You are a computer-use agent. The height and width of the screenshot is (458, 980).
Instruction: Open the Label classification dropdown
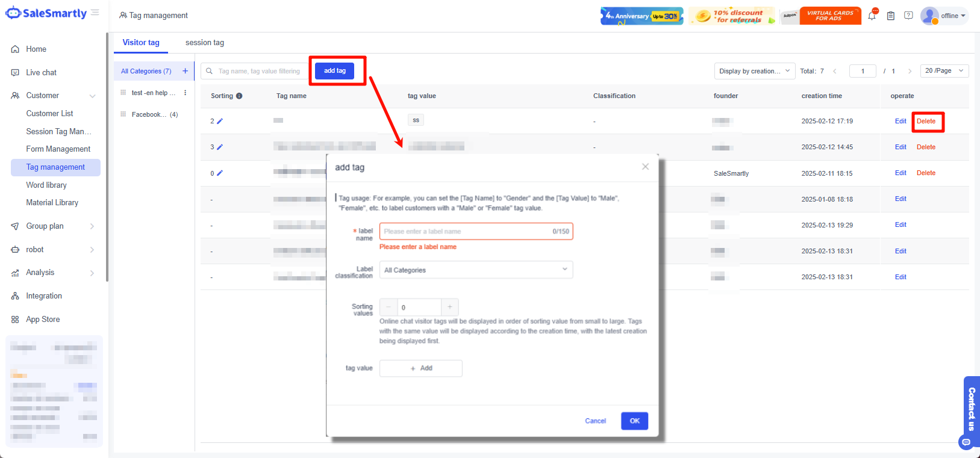(476, 270)
